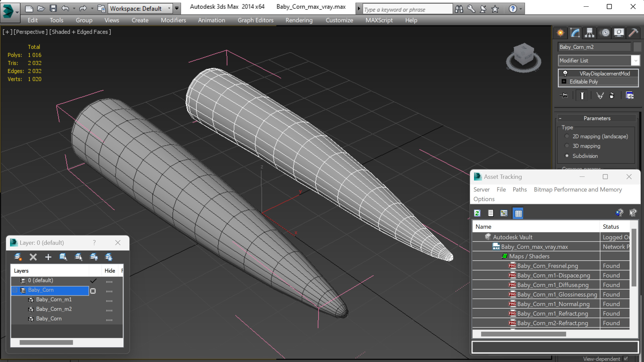Select Subdivision radio button
Image resolution: width=644 pixels, height=362 pixels.
point(567,156)
